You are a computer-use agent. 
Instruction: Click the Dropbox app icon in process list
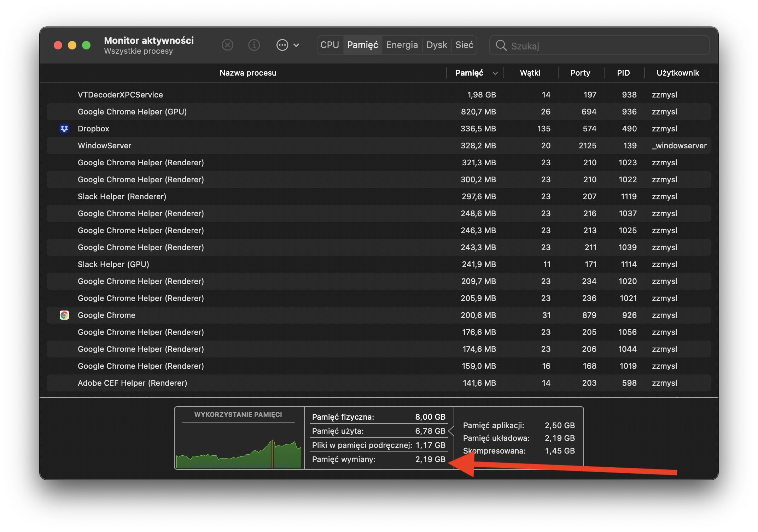[x=64, y=129]
